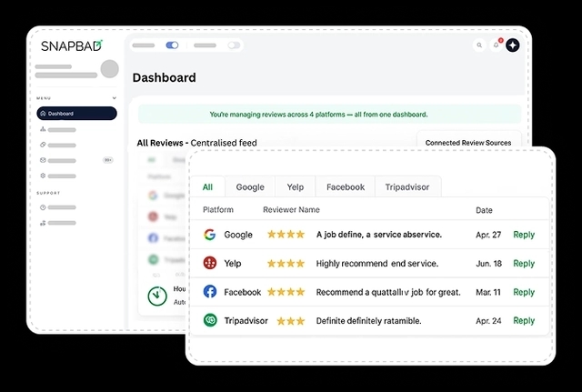Click the SnapBad logo
The width and height of the screenshot is (582, 392).
coord(72,45)
